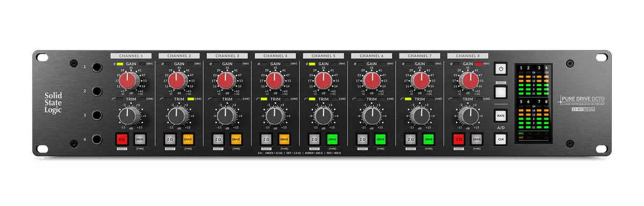Click the lit polarity Ø LED on Channel 1
This screenshot has width=644, height=206.
pos(120,63)
